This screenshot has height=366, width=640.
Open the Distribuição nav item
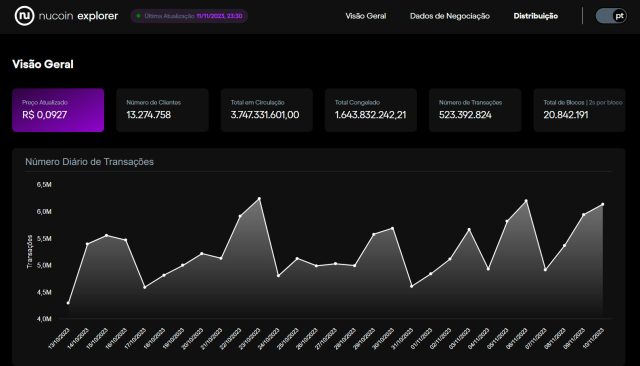coord(536,16)
